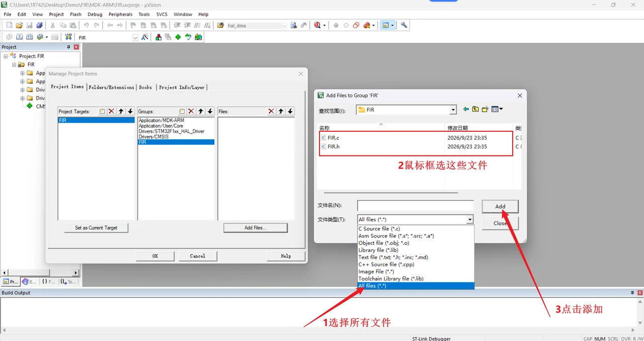Screen dimensions: 644x341
Task: Click the green back arrow in file dialog
Action: point(466,109)
